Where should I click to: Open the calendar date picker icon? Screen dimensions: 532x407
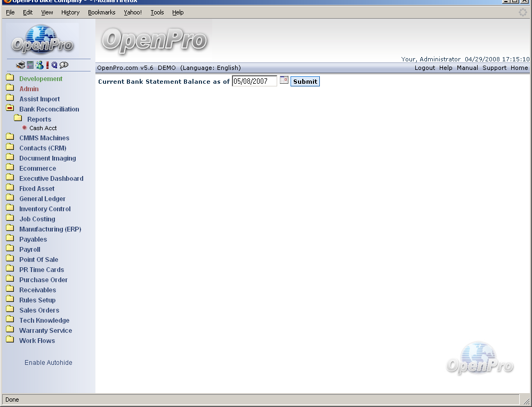tap(284, 80)
